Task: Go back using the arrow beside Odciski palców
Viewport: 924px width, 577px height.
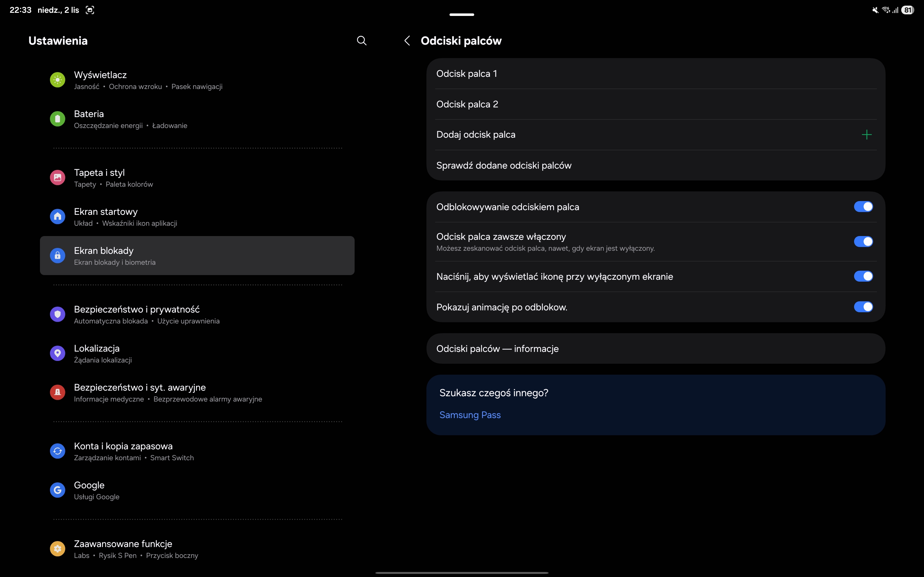Action: (407, 41)
